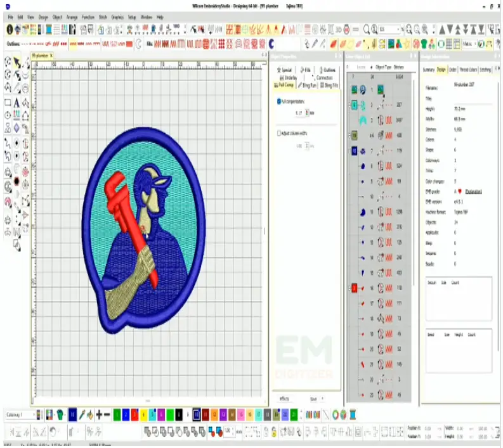Click the Save button in Object Properties
This screenshot has height=448, width=503.
(313, 399)
